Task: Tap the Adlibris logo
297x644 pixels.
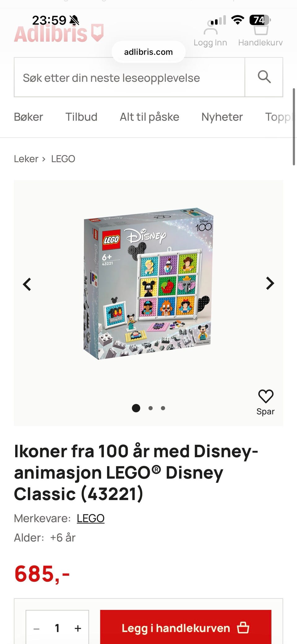Action: point(59,33)
